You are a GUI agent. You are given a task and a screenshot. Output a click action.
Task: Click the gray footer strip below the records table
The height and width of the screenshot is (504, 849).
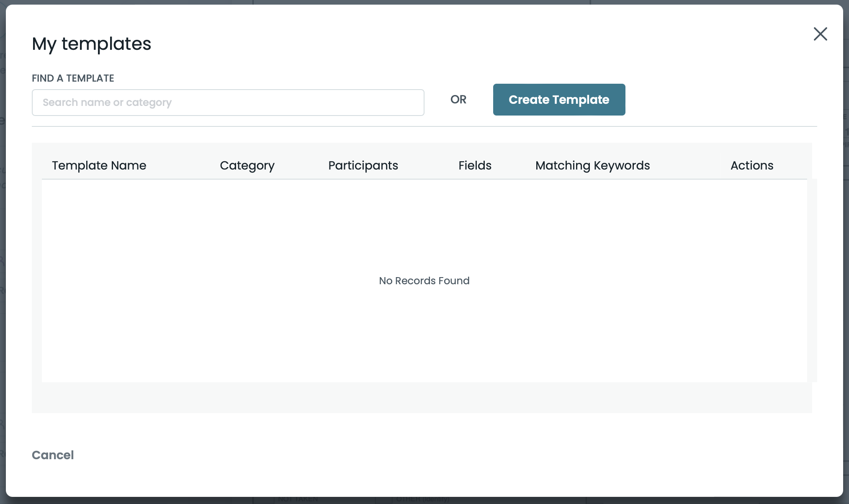[422, 398]
